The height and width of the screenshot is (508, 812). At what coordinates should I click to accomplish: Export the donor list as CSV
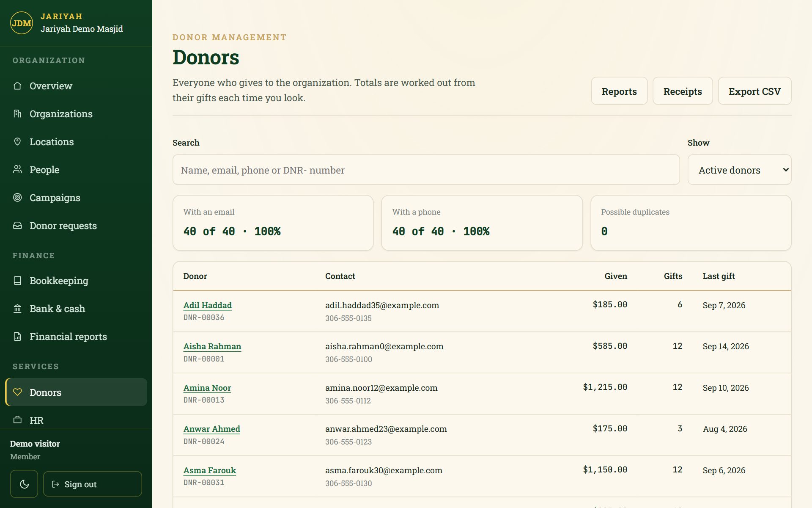point(754,91)
